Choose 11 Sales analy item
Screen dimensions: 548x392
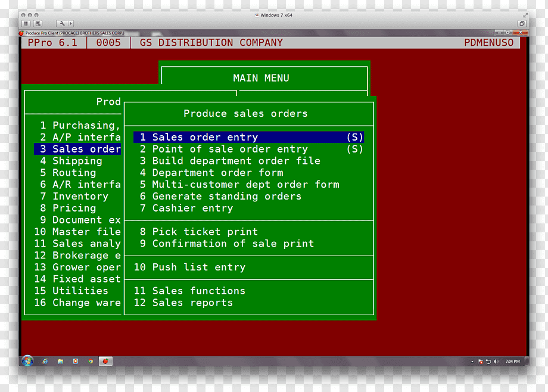coord(77,244)
